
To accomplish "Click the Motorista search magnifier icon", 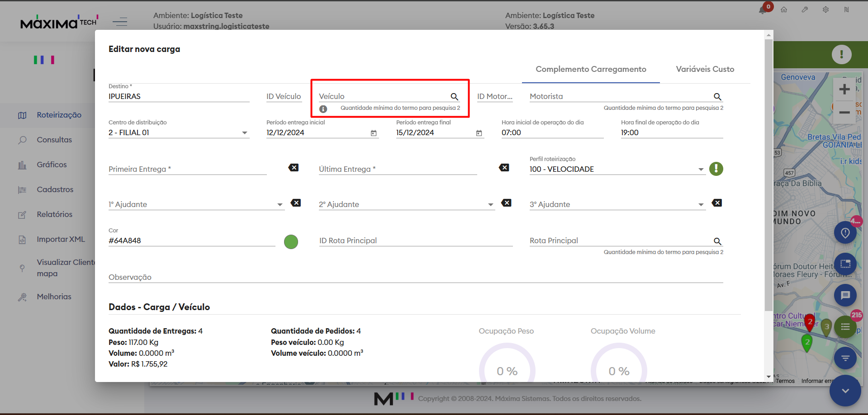I will tap(717, 97).
